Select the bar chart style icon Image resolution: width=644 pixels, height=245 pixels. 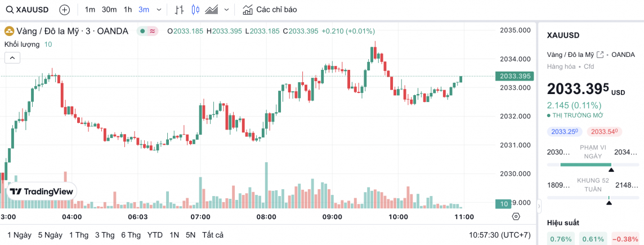pyautogui.click(x=179, y=10)
